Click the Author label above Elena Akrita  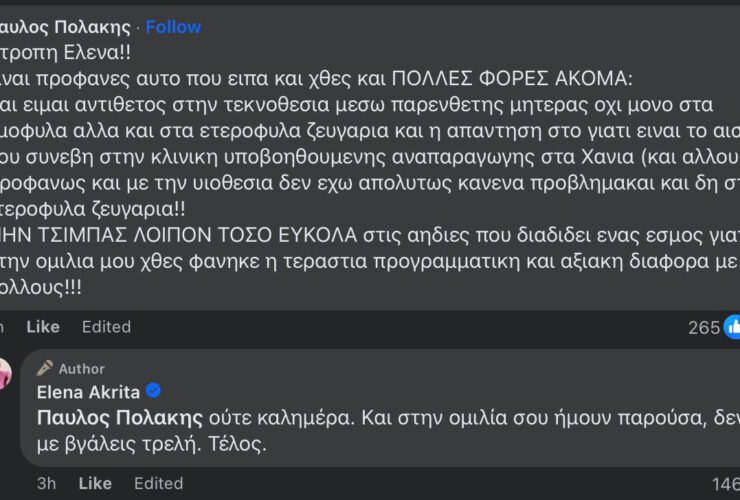coord(81,369)
